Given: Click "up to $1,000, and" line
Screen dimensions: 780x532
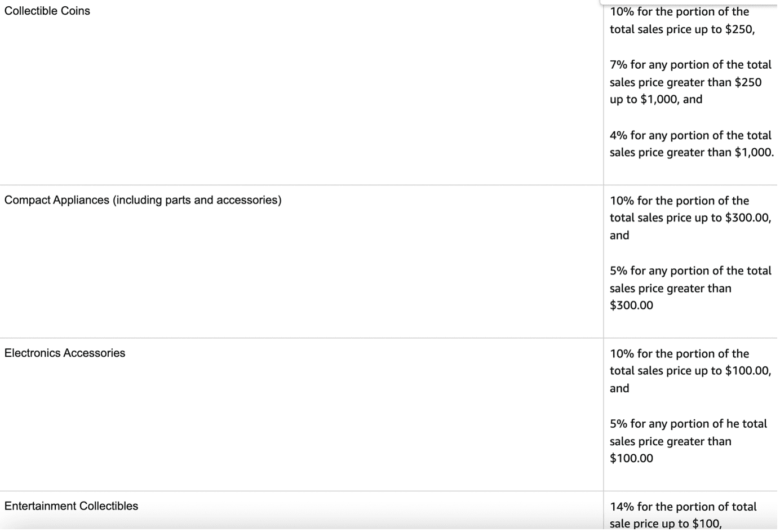Looking at the screenshot, I should 655,99.
